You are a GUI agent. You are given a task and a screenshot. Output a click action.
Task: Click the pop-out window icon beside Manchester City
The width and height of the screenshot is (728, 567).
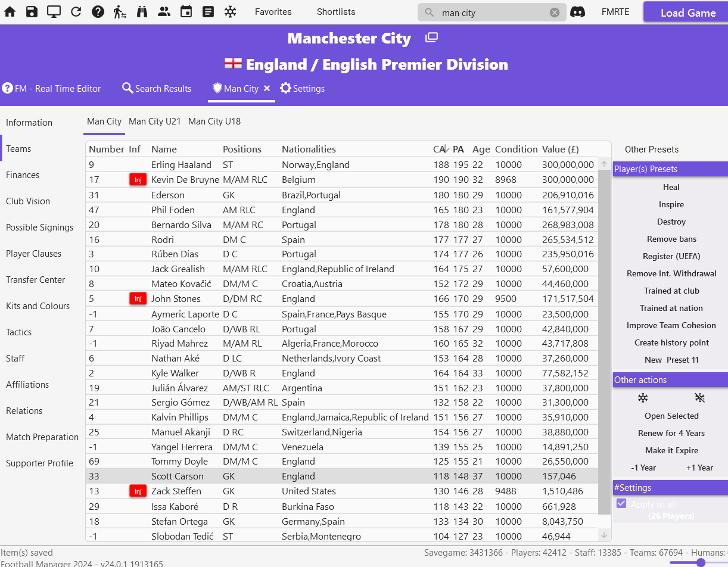tap(431, 38)
